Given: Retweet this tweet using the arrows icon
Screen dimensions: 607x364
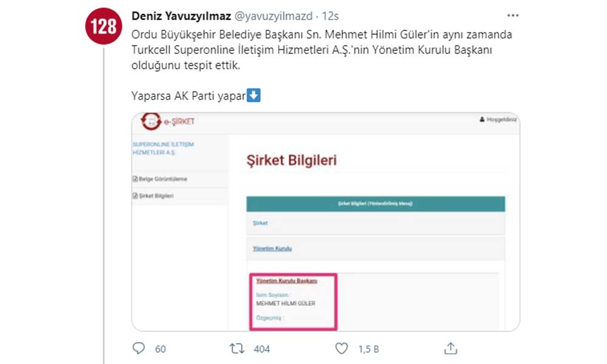Looking at the screenshot, I should [x=237, y=348].
